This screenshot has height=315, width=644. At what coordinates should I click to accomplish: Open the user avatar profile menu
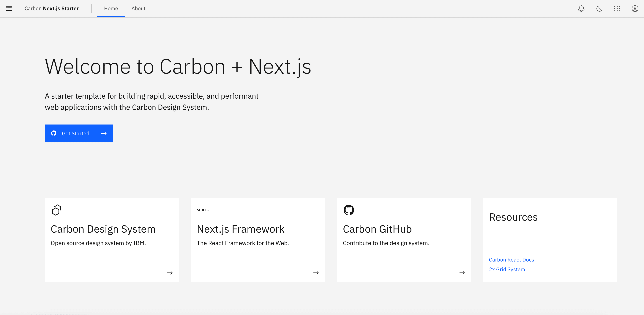click(x=635, y=9)
